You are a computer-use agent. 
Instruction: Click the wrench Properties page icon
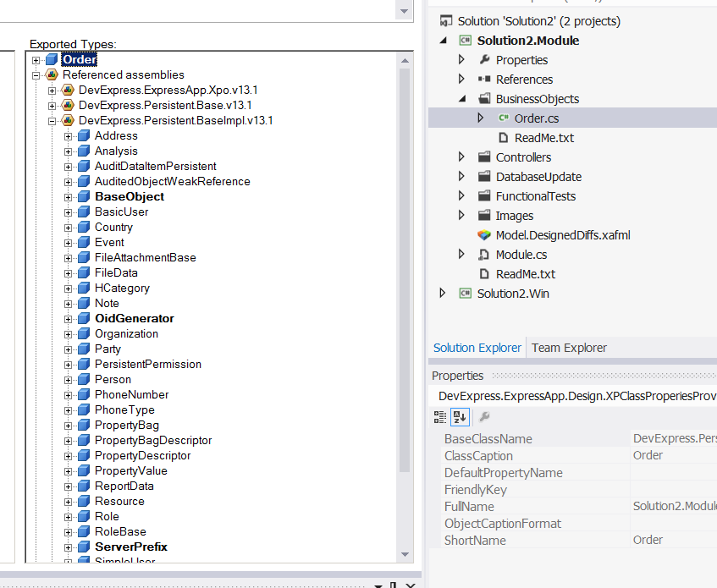[x=483, y=416]
